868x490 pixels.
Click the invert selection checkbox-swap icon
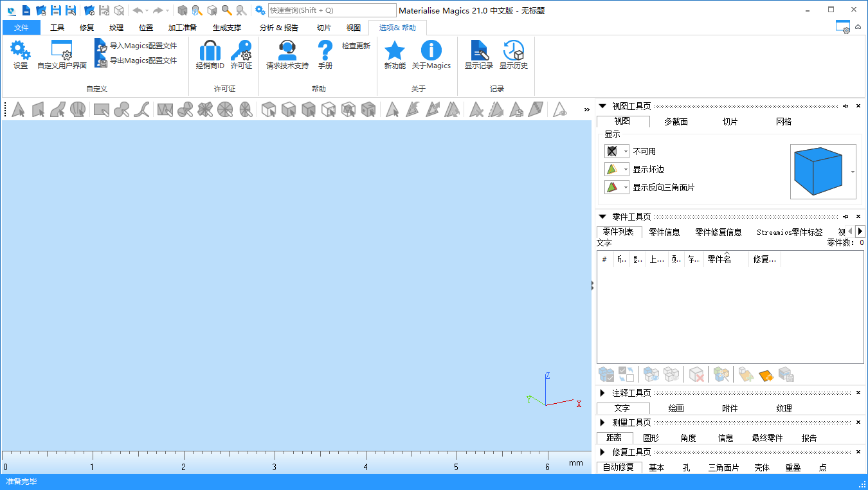click(626, 374)
